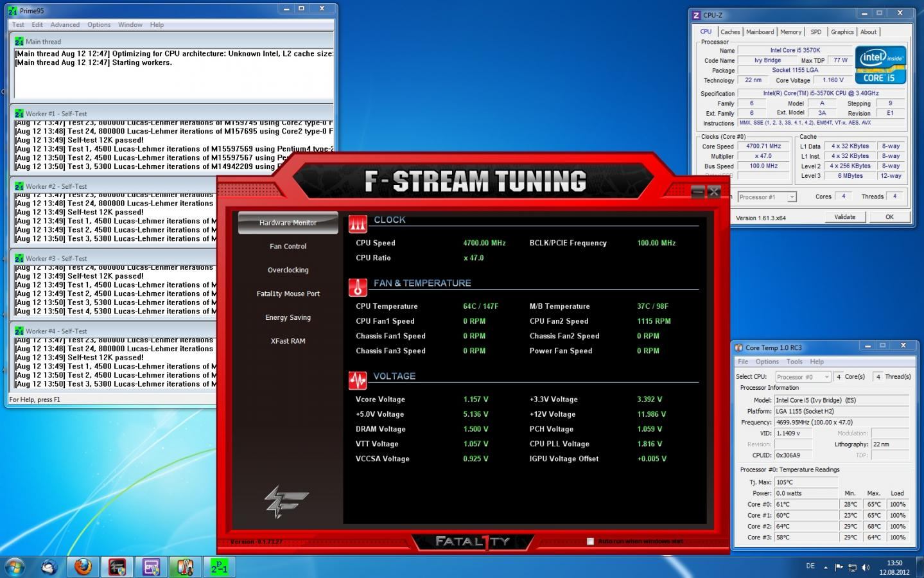Image resolution: width=924 pixels, height=578 pixels.
Task: Open the network tray icon
Action: point(853,567)
